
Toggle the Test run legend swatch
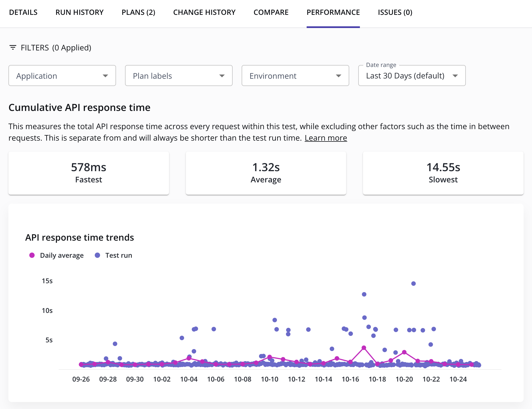pyautogui.click(x=97, y=255)
